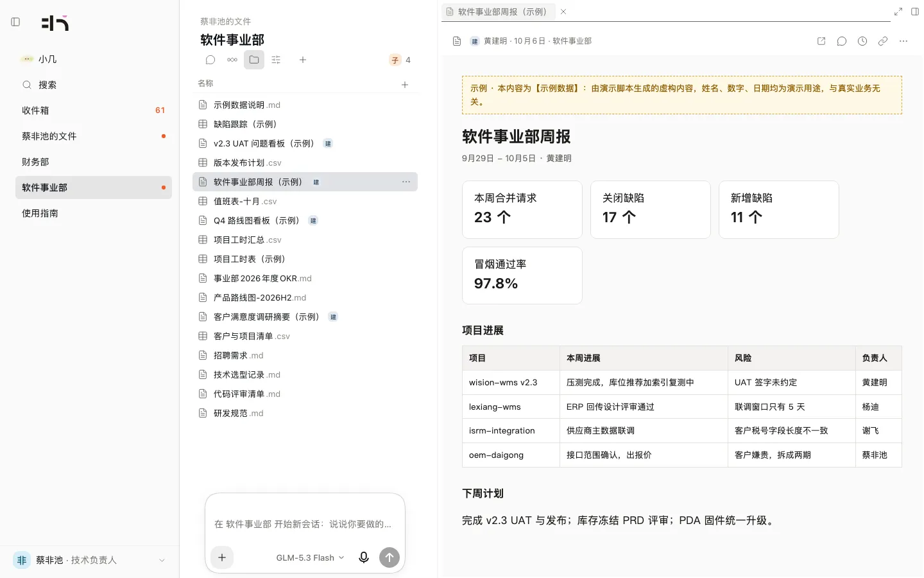Open file 版本发布计划.csv
Screen dimensions: 924x578
pyautogui.click(x=305, y=162)
